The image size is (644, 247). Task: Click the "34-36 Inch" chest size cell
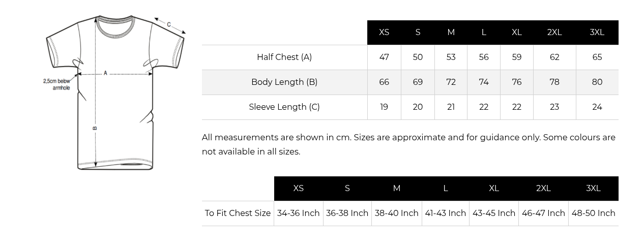298,213
